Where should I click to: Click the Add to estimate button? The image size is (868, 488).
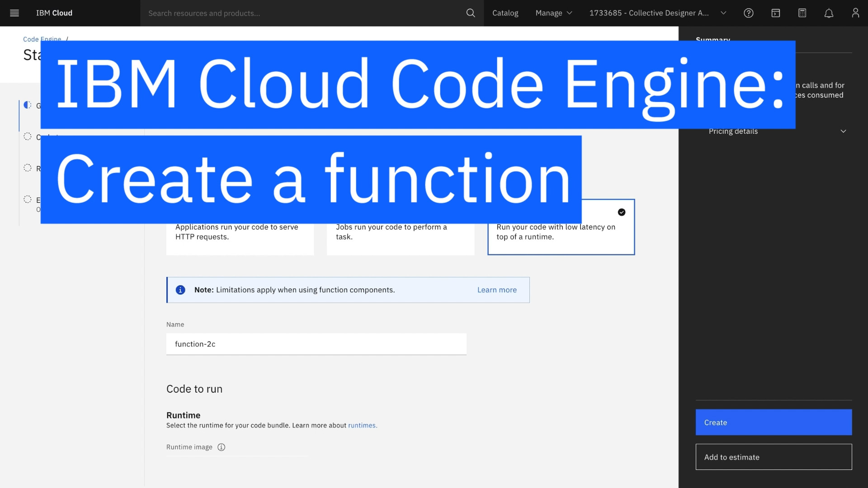point(774,457)
